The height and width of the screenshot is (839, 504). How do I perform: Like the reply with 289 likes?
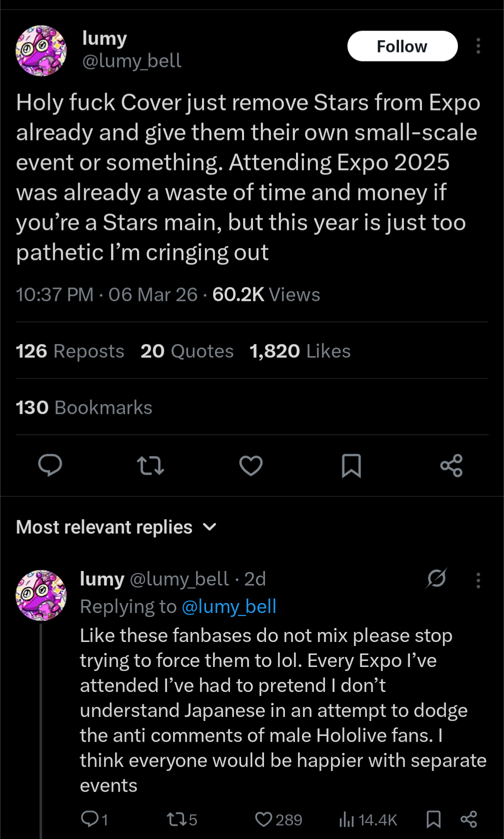278,819
